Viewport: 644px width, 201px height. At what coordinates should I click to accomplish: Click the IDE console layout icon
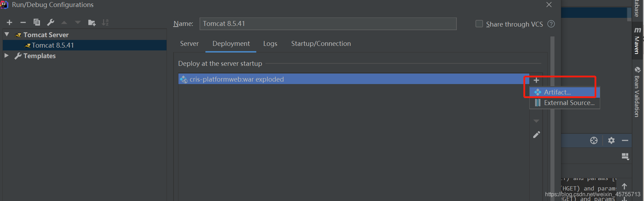pos(625,157)
